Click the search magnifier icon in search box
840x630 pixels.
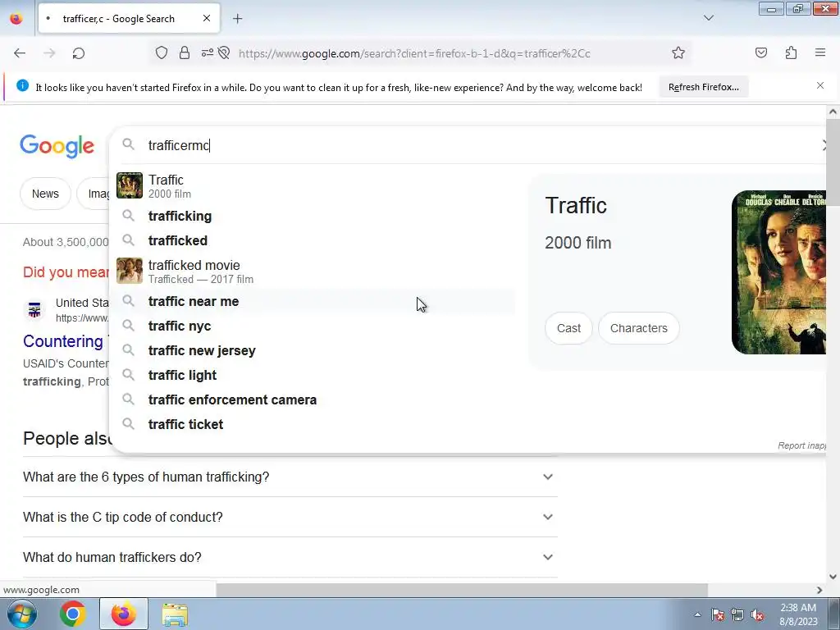pos(128,144)
